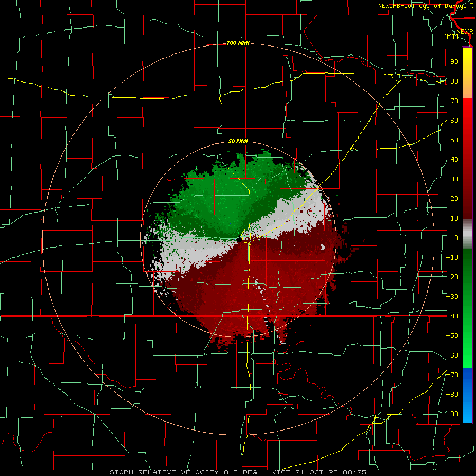The image size is (476, 476).
Task: Select the 50 value on velocity scale
Action: [x=454, y=140]
